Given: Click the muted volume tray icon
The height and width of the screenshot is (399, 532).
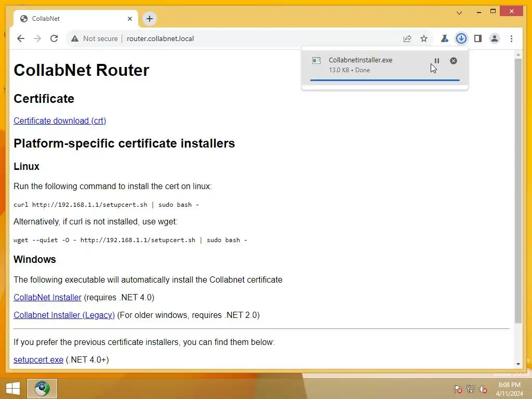Looking at the screenshot, I should point(483,389).
